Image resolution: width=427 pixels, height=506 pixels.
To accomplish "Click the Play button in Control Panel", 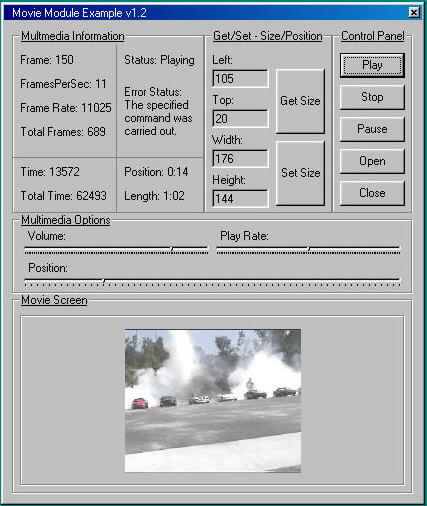I will tap(372, 65).
